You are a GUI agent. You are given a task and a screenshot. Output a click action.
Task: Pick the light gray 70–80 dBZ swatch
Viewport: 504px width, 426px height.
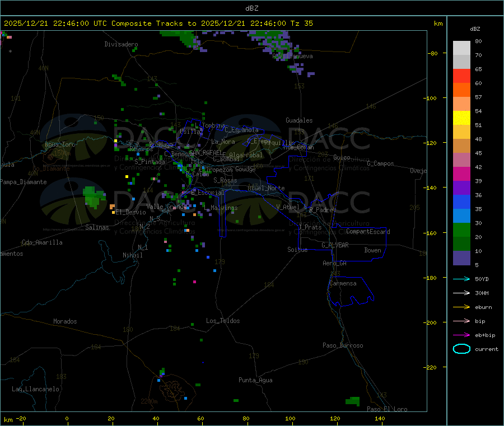(461, 48)
